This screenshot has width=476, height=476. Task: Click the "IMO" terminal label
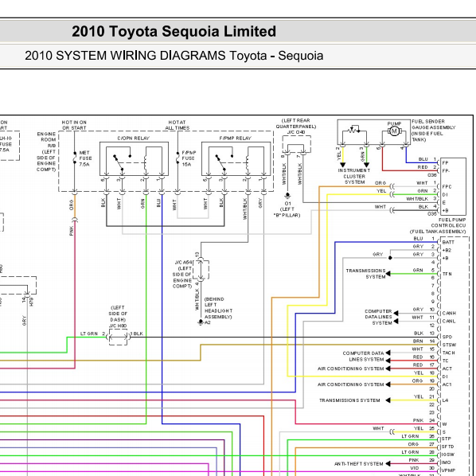(447, 462)
